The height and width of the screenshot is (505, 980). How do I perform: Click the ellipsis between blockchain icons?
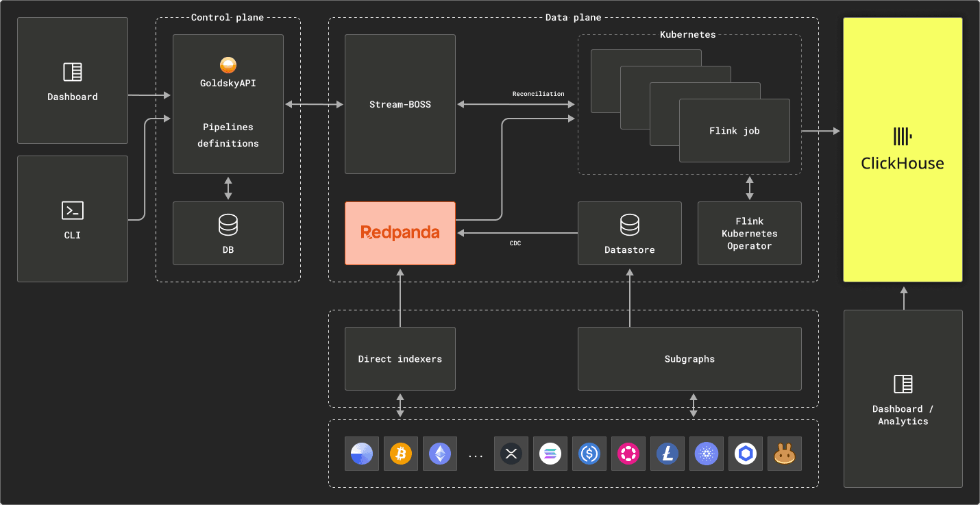coord(476,455)
